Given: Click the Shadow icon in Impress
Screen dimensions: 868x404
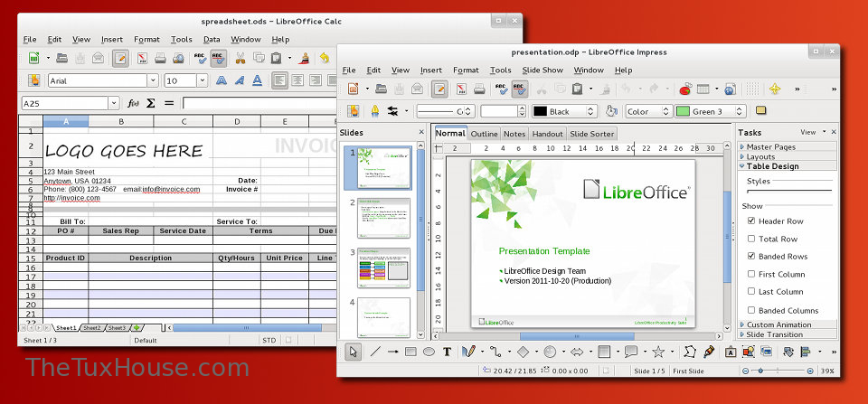Looking at the screenshot, I should [760, 111].
